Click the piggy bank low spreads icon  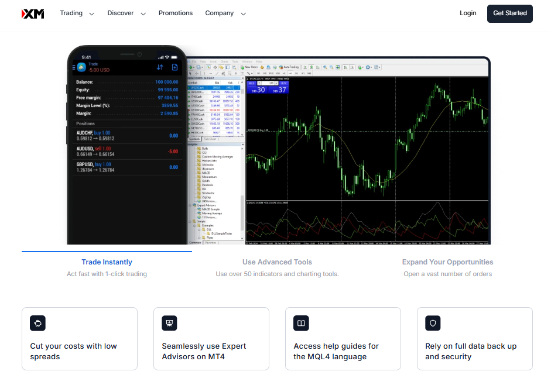tap(37, 323)
